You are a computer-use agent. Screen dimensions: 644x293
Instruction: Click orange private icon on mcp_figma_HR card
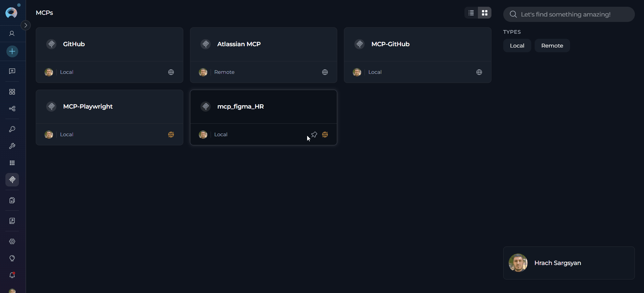click(x=325, y=135)
